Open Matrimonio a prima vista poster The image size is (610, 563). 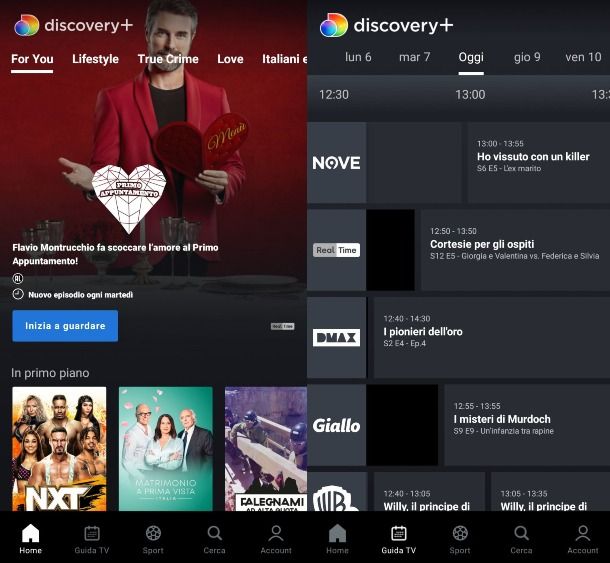(166, 449)
